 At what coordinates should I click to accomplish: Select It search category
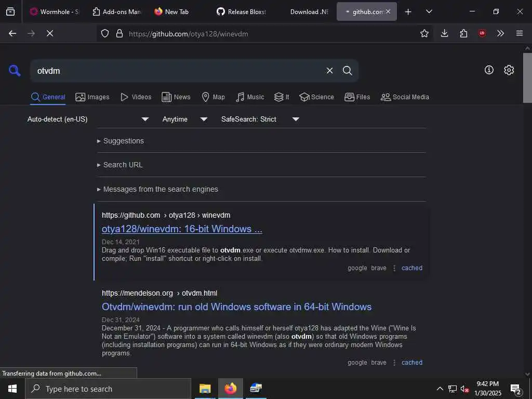pyautogui.click(x=281, y=97)
